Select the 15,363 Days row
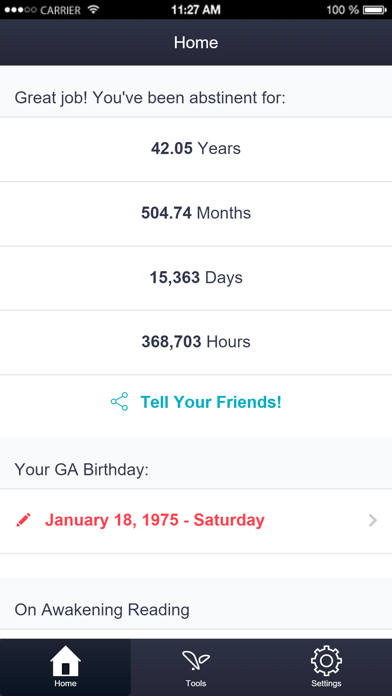The width and height of the screenshot is (392, 696). coord(196,278)
